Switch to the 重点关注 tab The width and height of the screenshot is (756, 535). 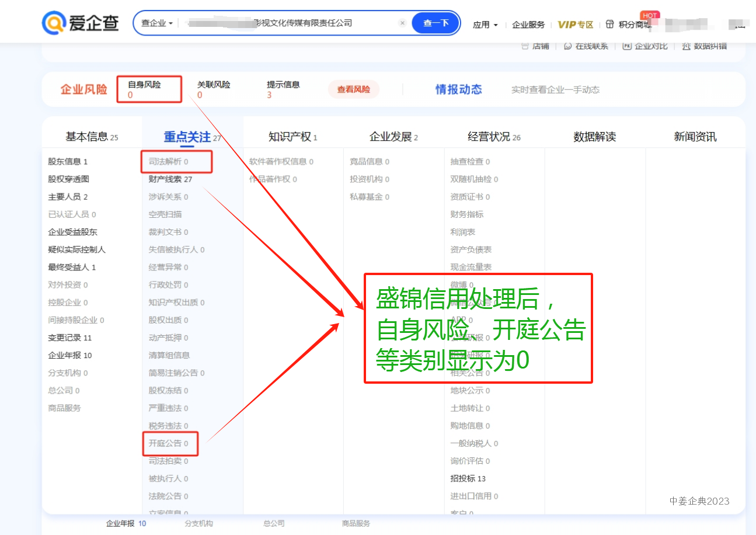pyautogui.click(x=192, y=137)
